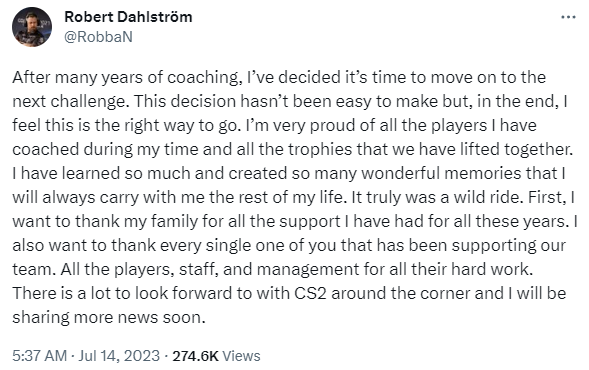Image resolution: width=589 pixels, height=370 pixels.
Task: Click the Jul 14, 2023 date
Action: click(x=119, y=356)
